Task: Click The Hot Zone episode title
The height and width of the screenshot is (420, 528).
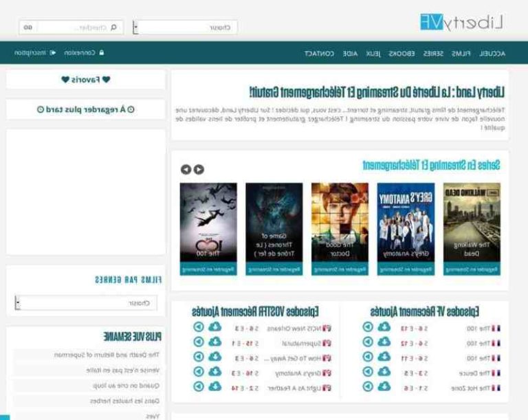Action: (471, 388)
